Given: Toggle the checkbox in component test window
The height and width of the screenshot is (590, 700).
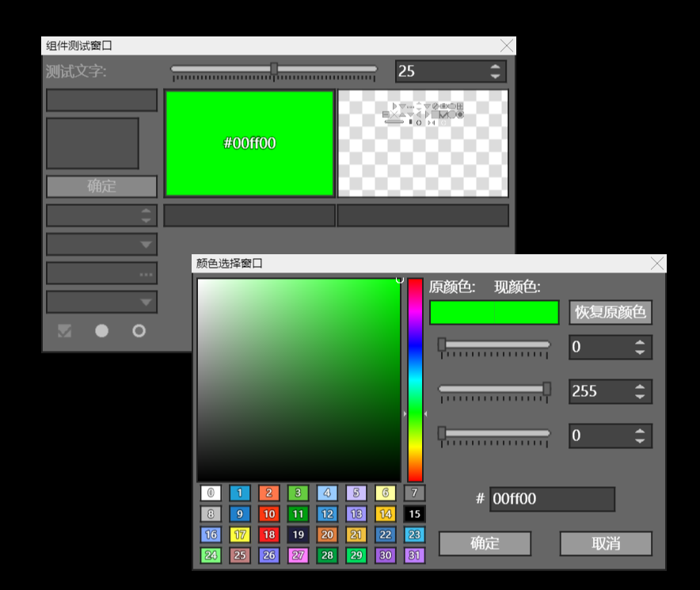Looking at the screenshot, I should click(x=65, y=331).
